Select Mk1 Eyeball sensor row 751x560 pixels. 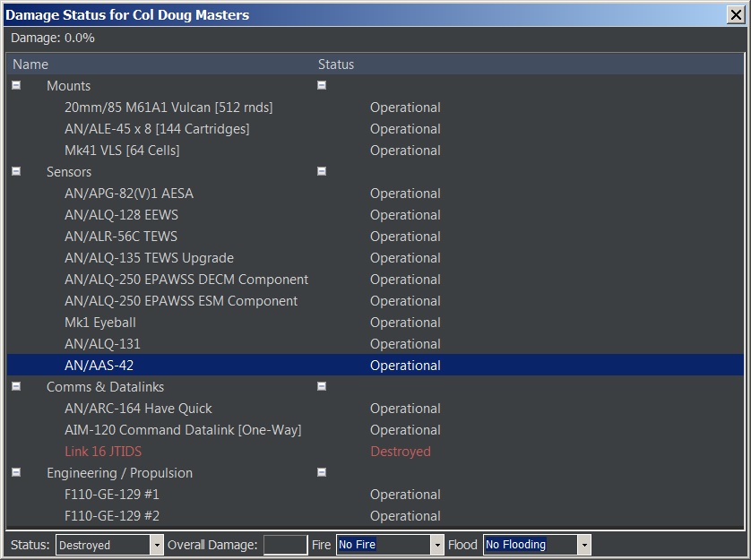[375, 323]
